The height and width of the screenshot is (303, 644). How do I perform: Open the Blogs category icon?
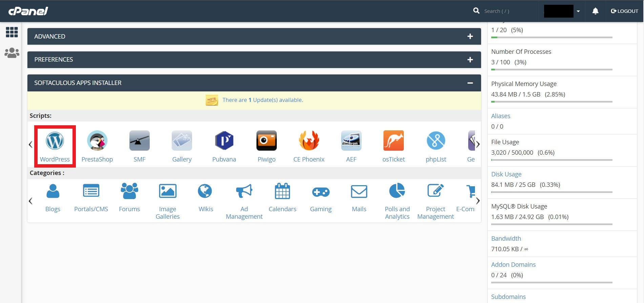53,191
